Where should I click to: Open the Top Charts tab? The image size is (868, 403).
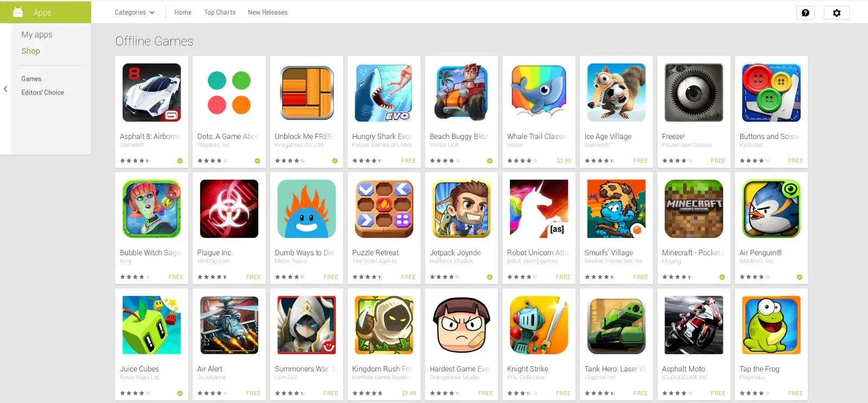click(220, 12)
